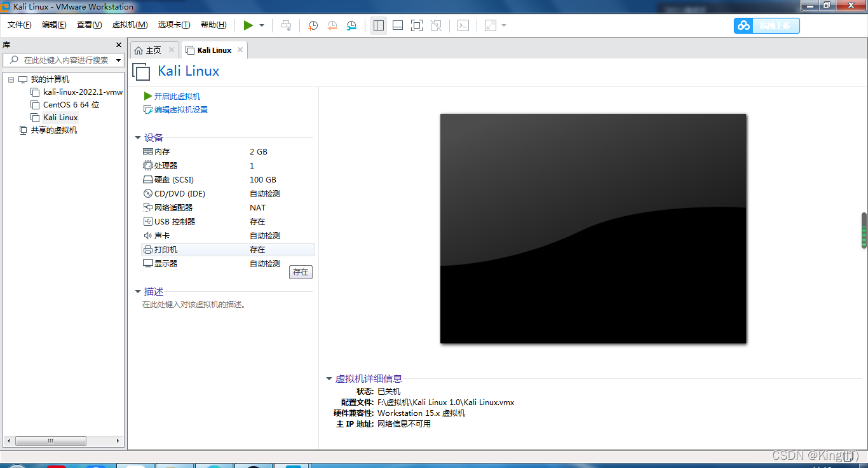Collapse the 虚拟机详细信息 section

[x=329, y=378]
